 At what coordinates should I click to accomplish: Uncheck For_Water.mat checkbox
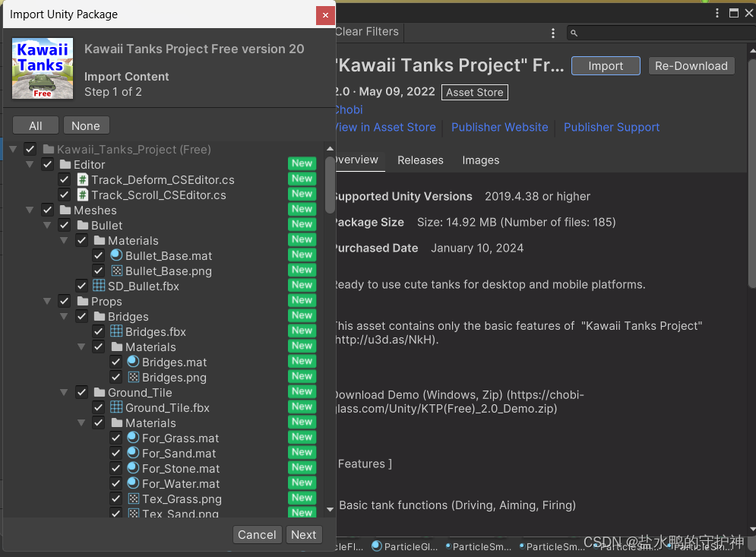point(115,483)
